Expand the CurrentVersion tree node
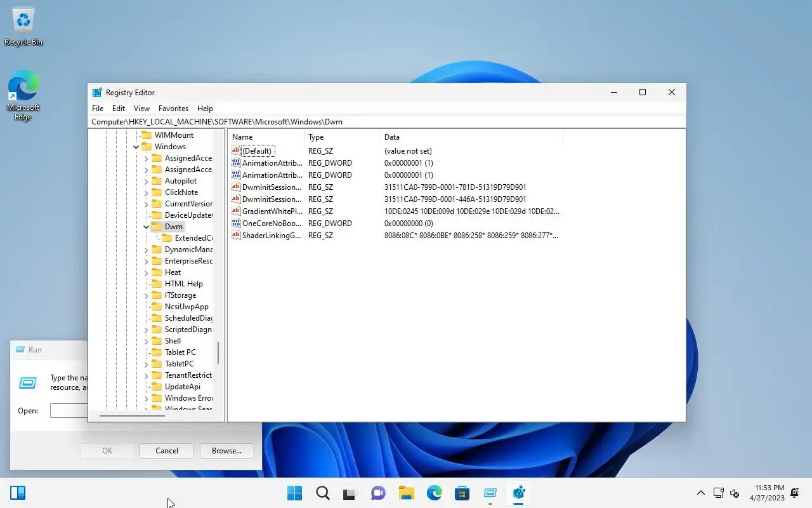The width and height of the screenshot is (812, 508). click(x=146, y=204)
